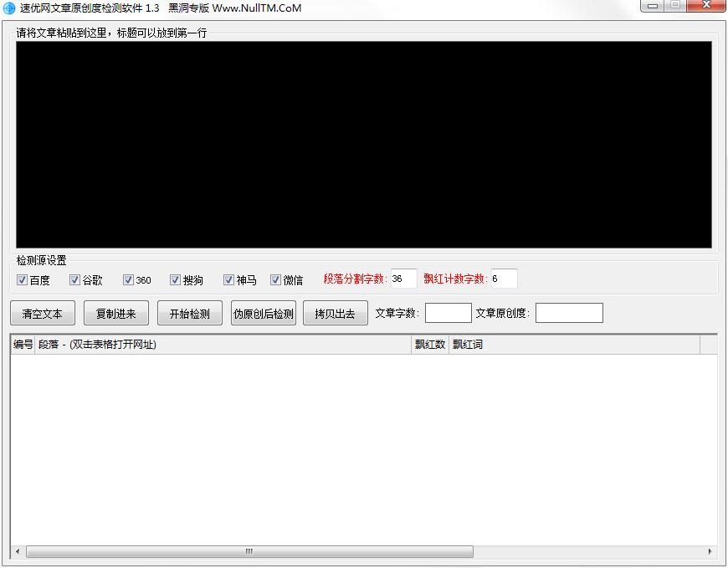Toggle the 微信 checkbox off
This screenshot has width=728, height=568.
(276, 279)
